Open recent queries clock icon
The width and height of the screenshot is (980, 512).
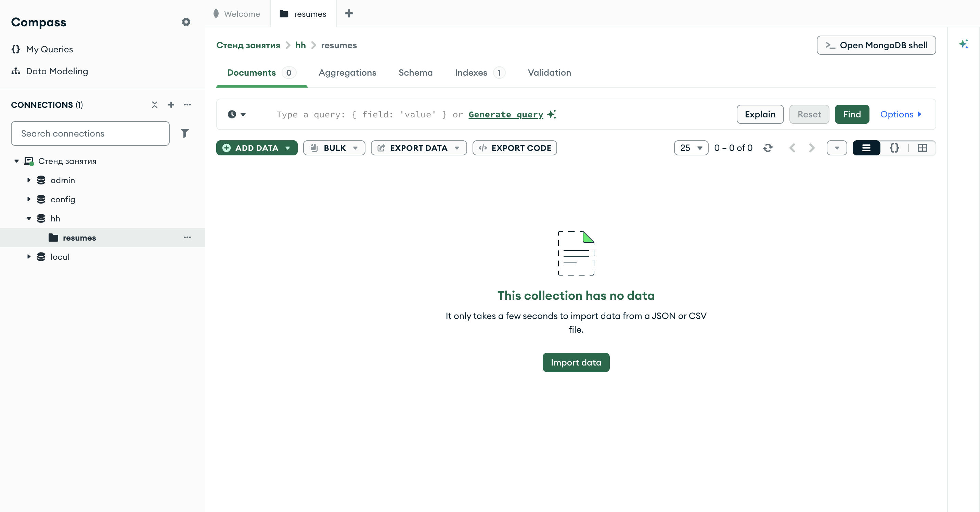pyautogui.click(x=237, y=114)
